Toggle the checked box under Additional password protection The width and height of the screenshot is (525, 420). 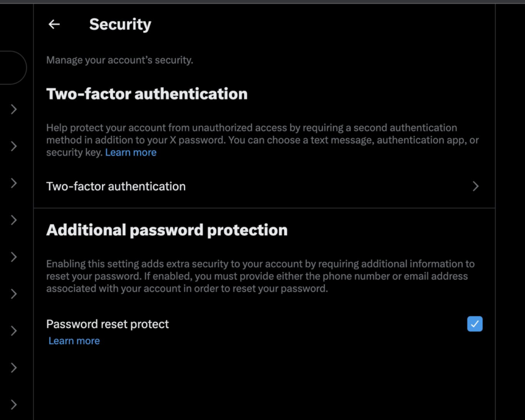click(475, 324)
